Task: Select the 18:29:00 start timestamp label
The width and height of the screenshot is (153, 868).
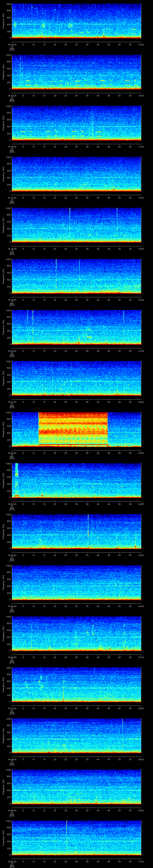Action: pos(12,810)
